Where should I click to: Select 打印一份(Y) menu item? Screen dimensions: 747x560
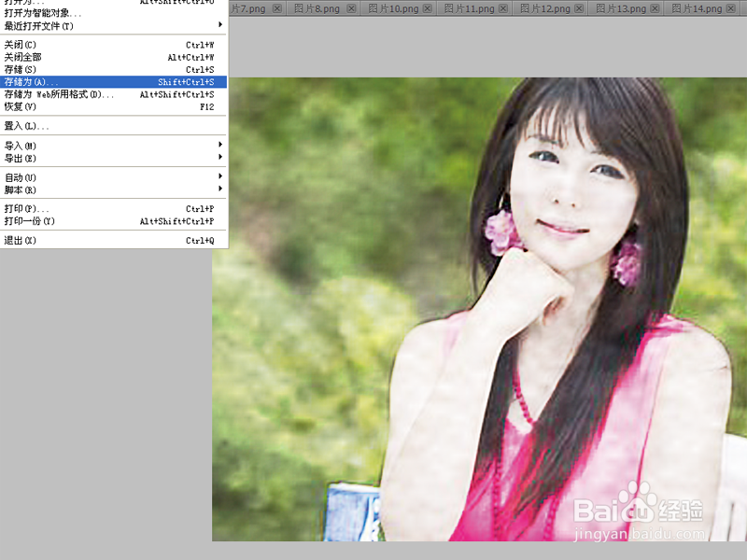113,221
